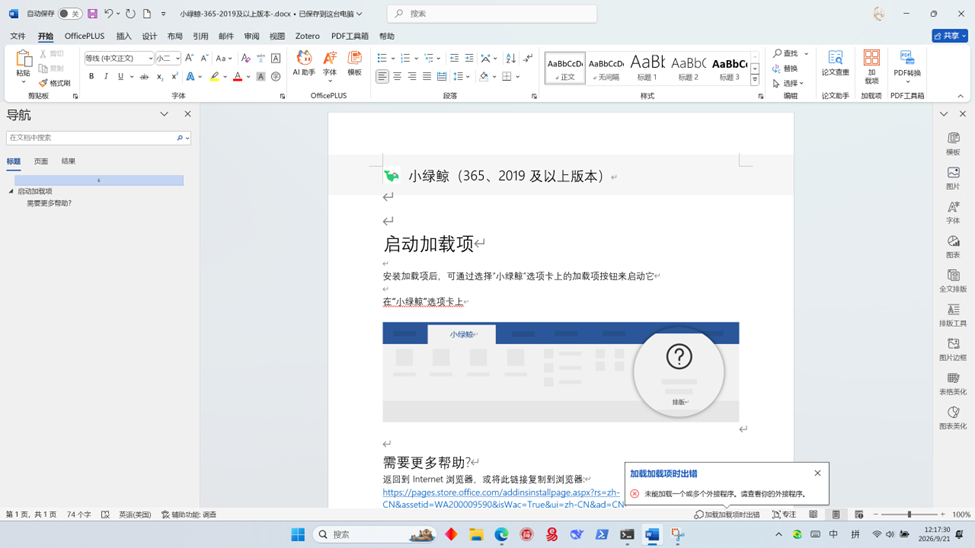Apply Bold formatting
This screenshot has height=548, width=975.
point(91,77)
